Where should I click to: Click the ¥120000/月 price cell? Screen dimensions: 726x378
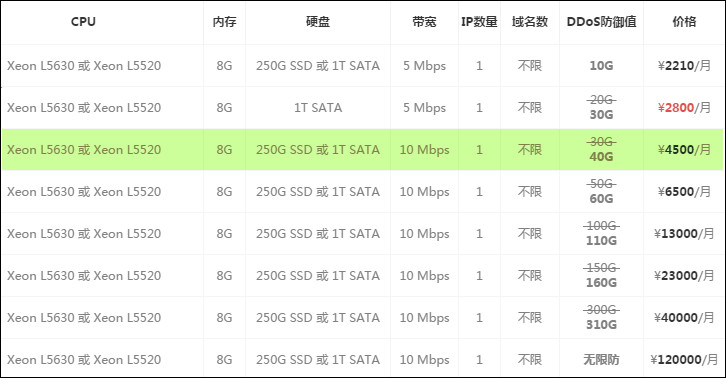684,359
